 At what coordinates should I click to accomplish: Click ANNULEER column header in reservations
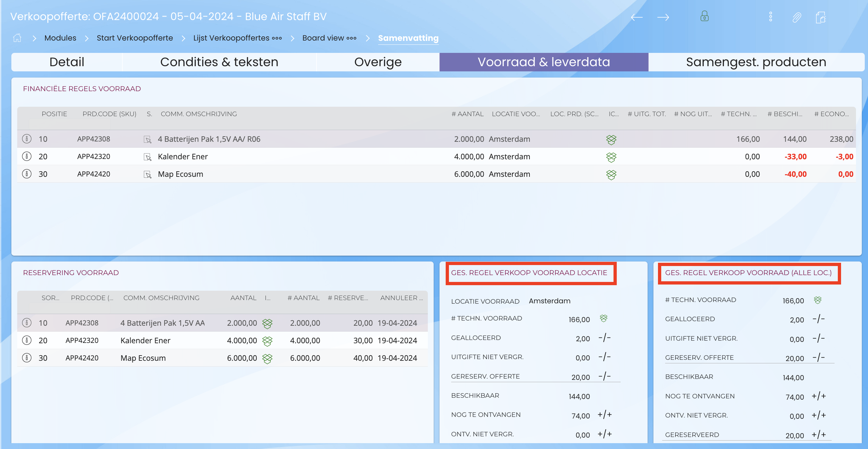(401, 298)
